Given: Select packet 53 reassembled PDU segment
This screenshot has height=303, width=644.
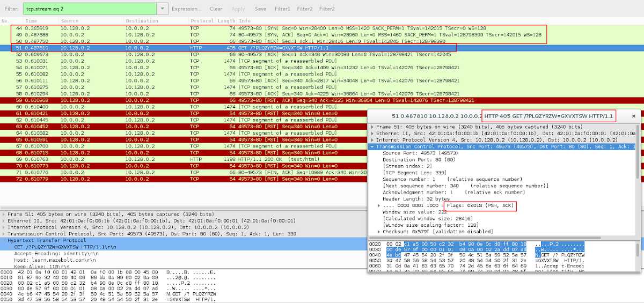Looking at the screenshot, I should pos(322,61).
